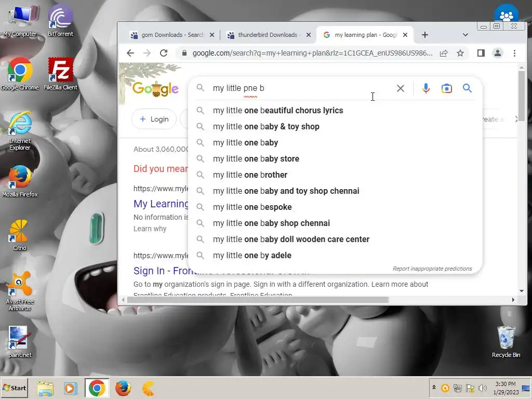Clear the search box text
Viewport: 532px width, 399px height.
[x=401, y=88]
